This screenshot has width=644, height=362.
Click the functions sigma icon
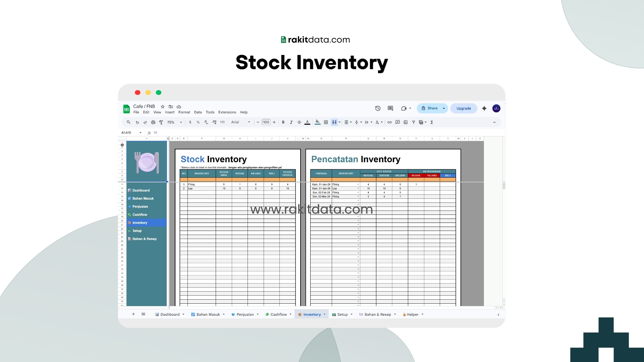click(x=432, y=122)
